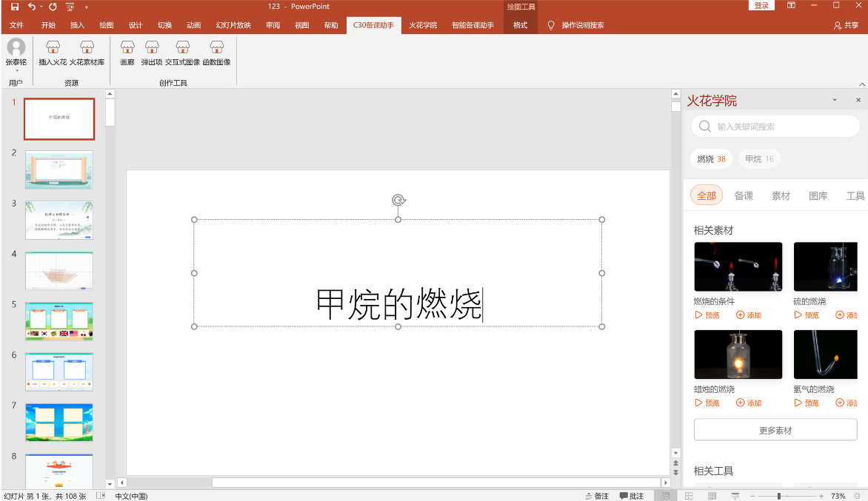This screenshot has width=868, height=501.
Task: Switch to the 开始 ribbon tab
Action: point(48,25)
